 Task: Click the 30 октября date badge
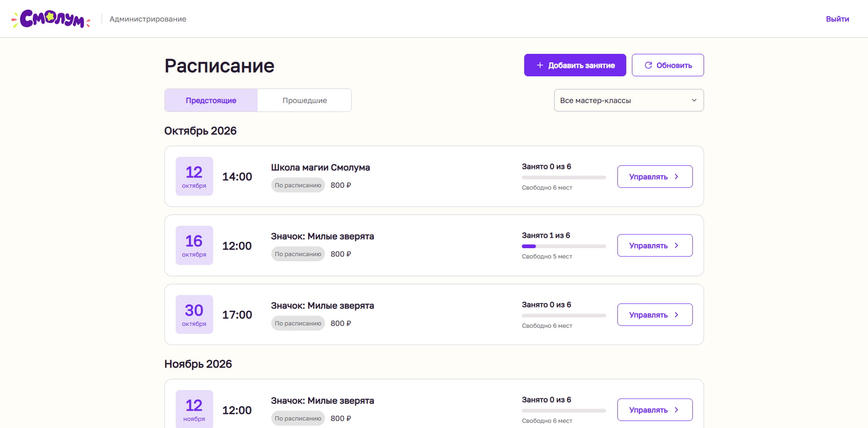(194, 314)
